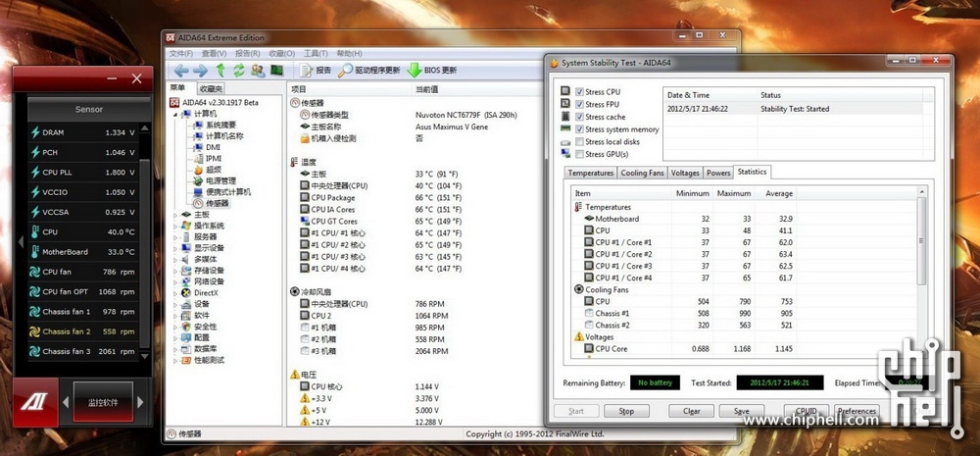
Task: Open the 文件(F) menu
Action: point(181,54)
